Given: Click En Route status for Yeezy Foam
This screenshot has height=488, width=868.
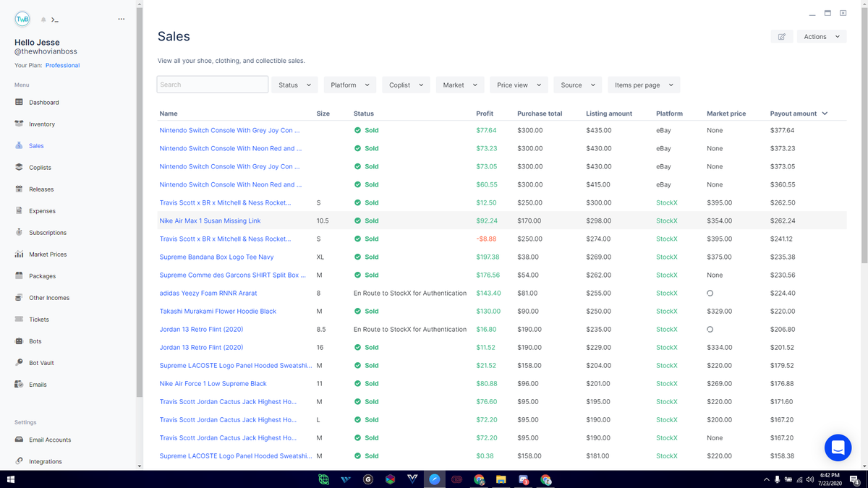Looking at the screenshot, I should pos(410,293).
